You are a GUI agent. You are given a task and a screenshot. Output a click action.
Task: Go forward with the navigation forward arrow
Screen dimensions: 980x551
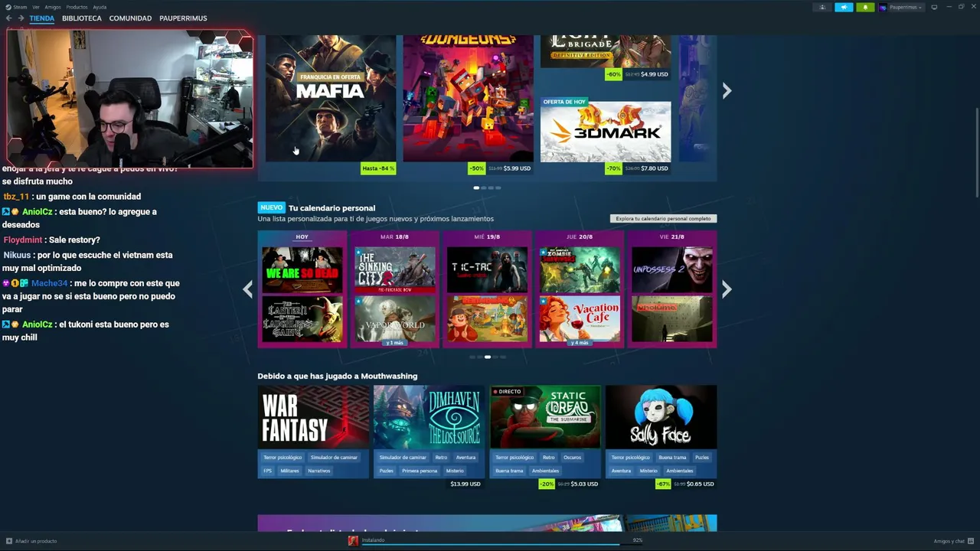(21, 18)
